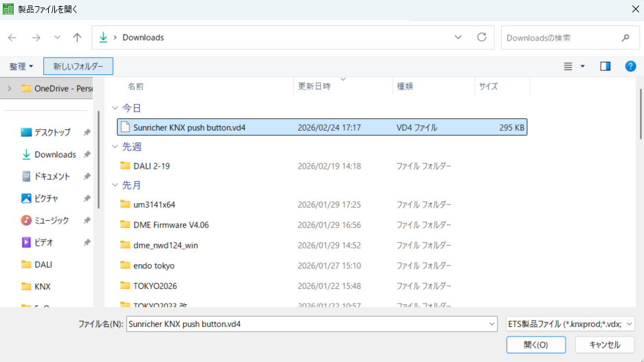644x362 pixels.
Task: Expand the OneDrive tree node
Action: pyautogui.click(x=10, y=88)
